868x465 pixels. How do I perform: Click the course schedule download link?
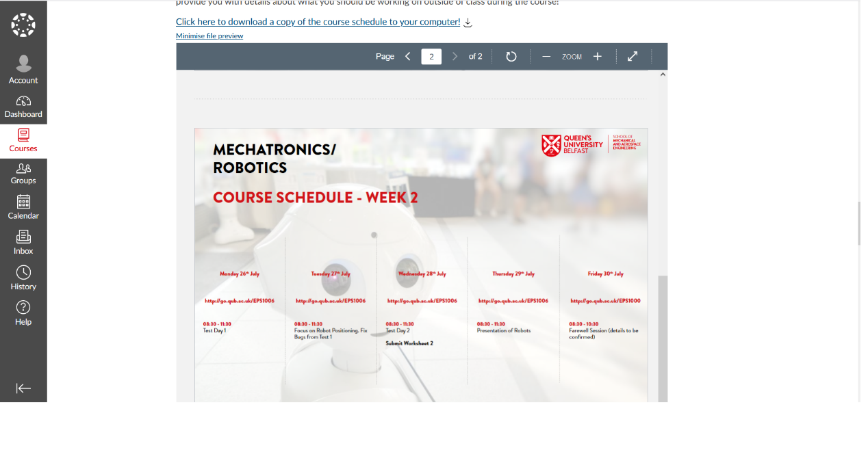coord(318,22)
